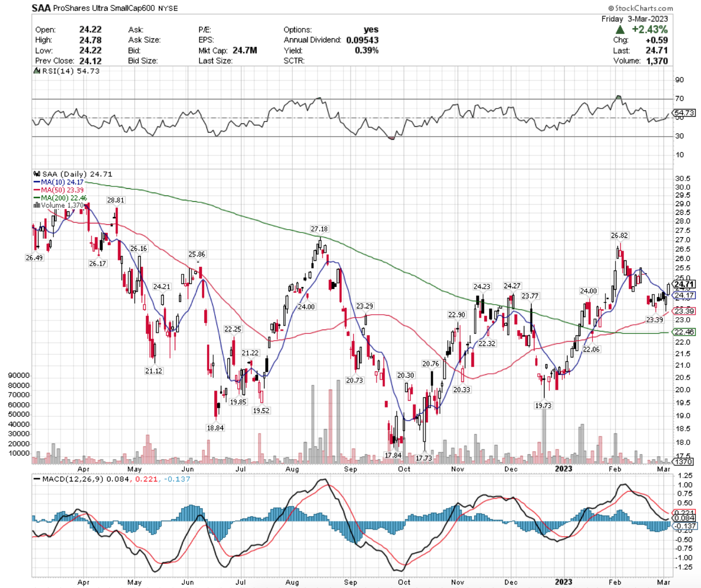Click the green up-triangle change indicator
701x588 pixels.
(x=620, y=30)
